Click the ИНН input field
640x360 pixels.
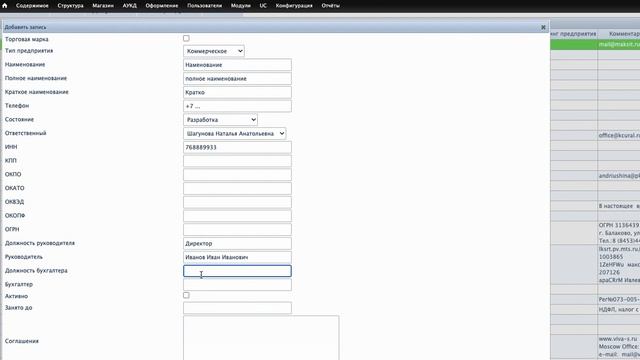click(237, 147)
